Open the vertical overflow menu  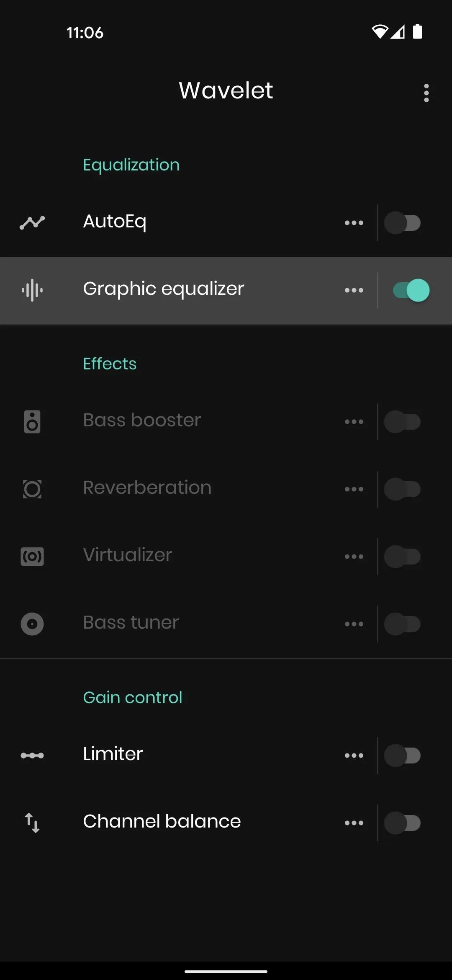point(426,93)
